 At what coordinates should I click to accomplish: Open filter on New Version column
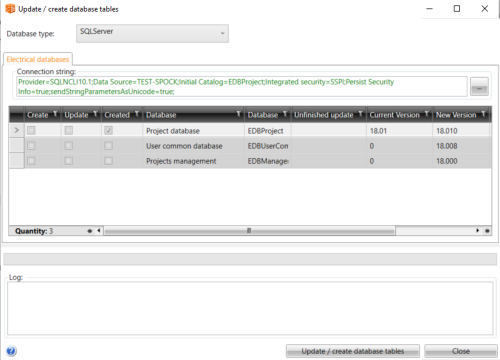483,114
